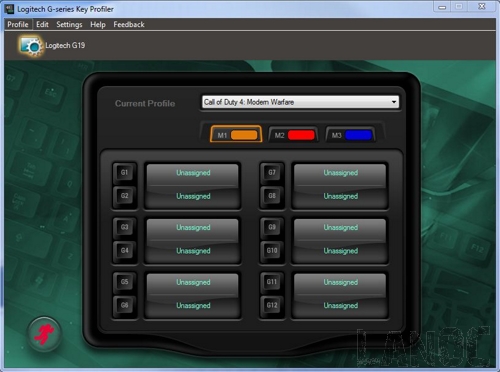This screenshot has height=372, width=500.
Task: Select the G12 key button
Action: [x=272, y=305]
